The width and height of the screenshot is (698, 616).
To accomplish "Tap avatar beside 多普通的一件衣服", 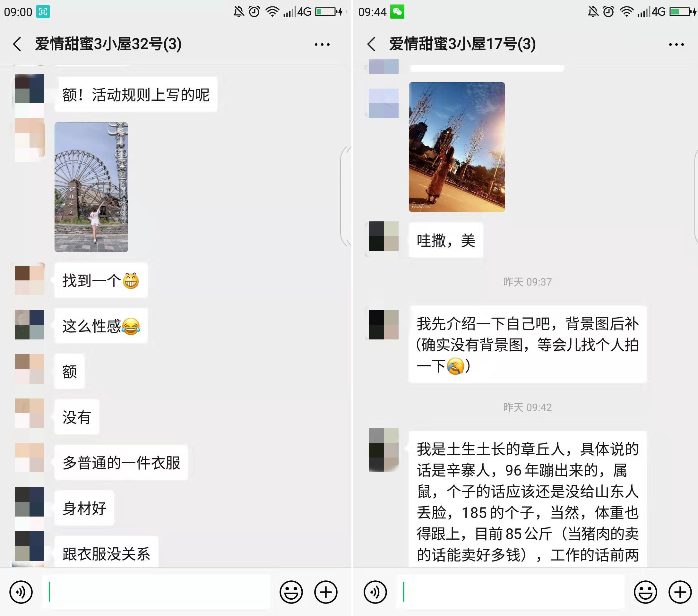I will (30, 458).
